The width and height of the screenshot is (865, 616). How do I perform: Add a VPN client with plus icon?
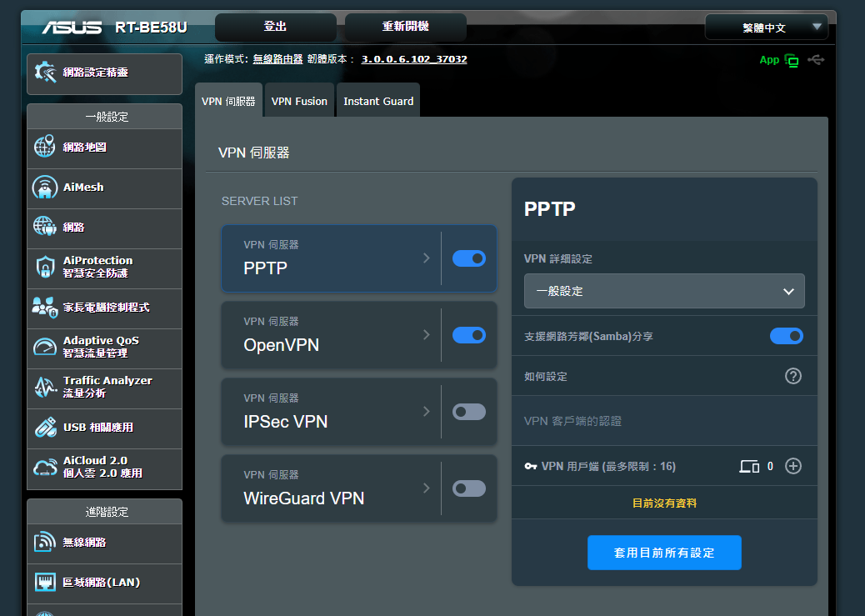(793, 466)
